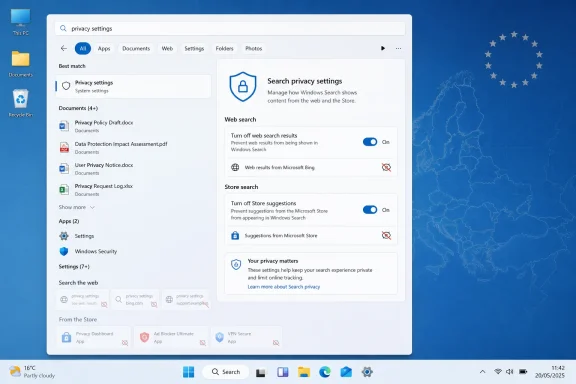
Task: Launch the Settings app from the Apps results
Action: click(133, 236)
